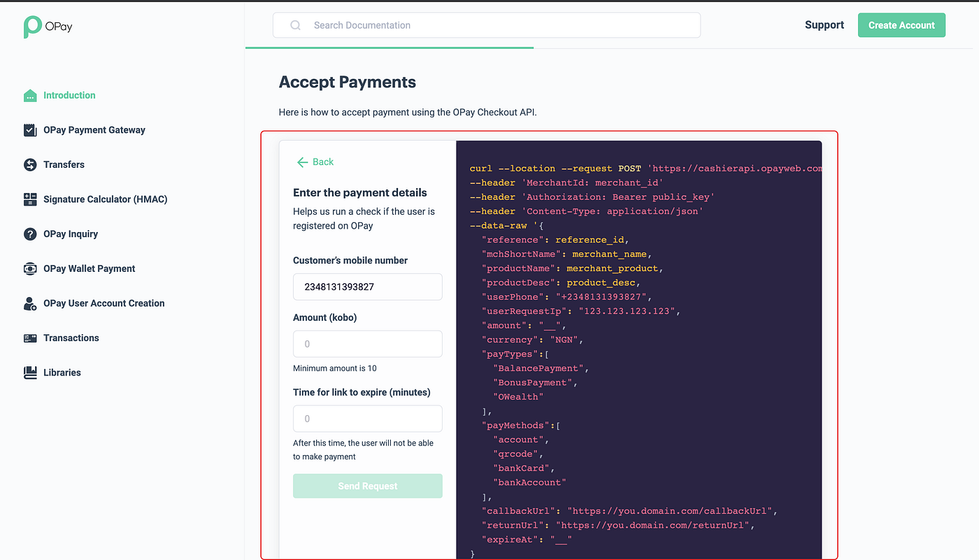Click the User Account Creation person icon
The height and width of the screenshot is (560, 979).
pos(30,303)
